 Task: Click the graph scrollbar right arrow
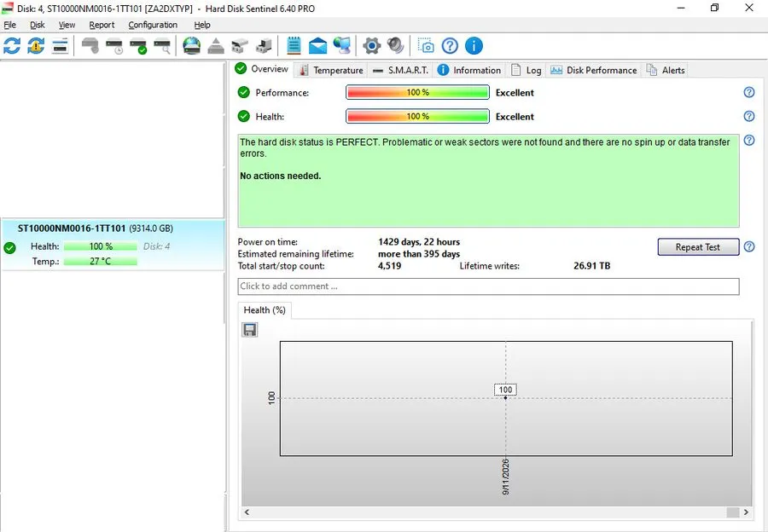[746, 512]
